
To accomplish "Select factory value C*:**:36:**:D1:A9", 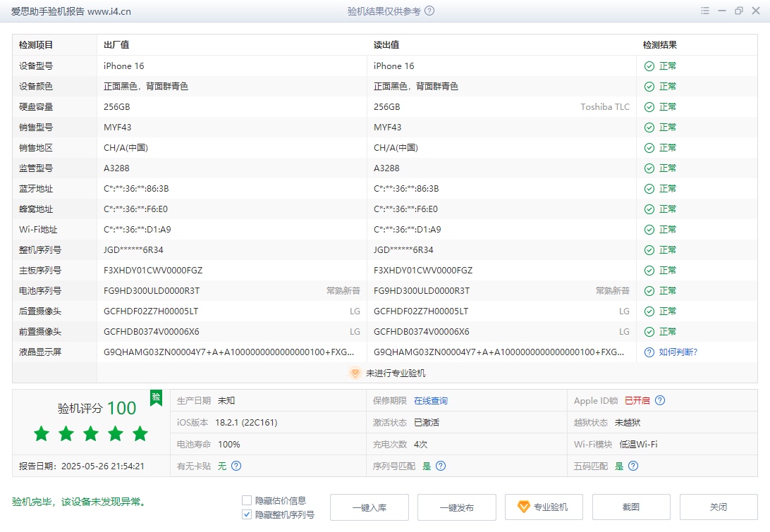I will tap(137, 230).
